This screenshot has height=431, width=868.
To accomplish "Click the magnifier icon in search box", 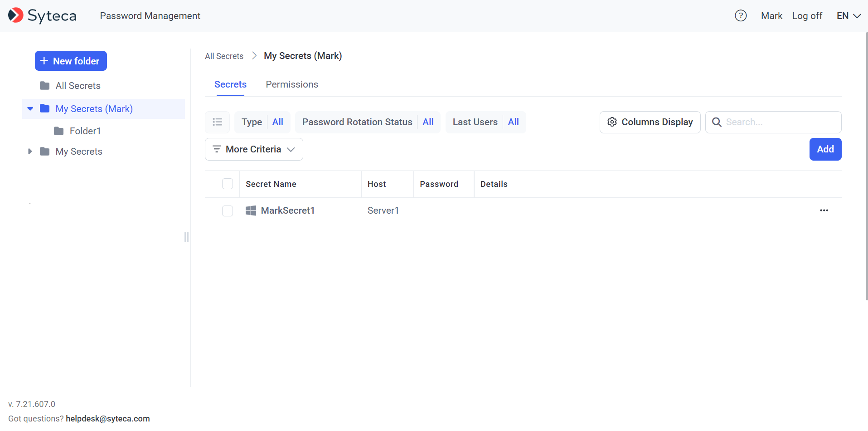I will [x=717, y=122].
